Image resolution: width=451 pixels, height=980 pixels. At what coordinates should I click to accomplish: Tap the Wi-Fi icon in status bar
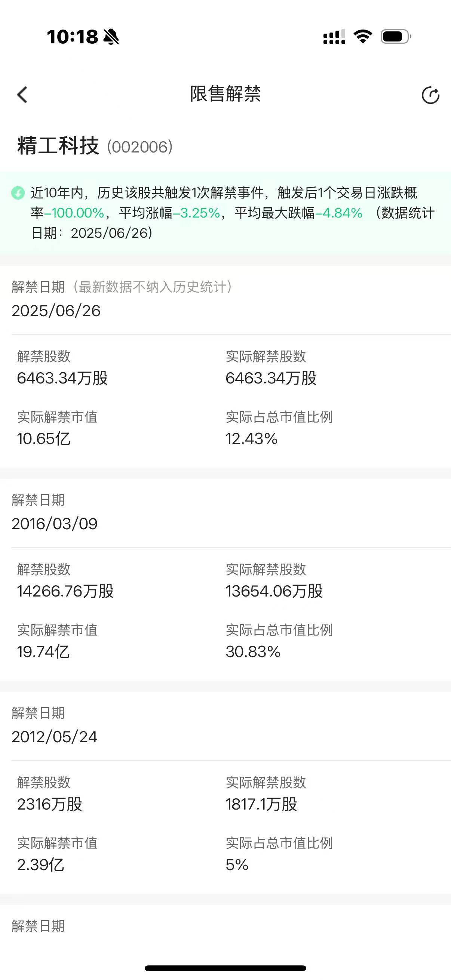click(363, 37)
